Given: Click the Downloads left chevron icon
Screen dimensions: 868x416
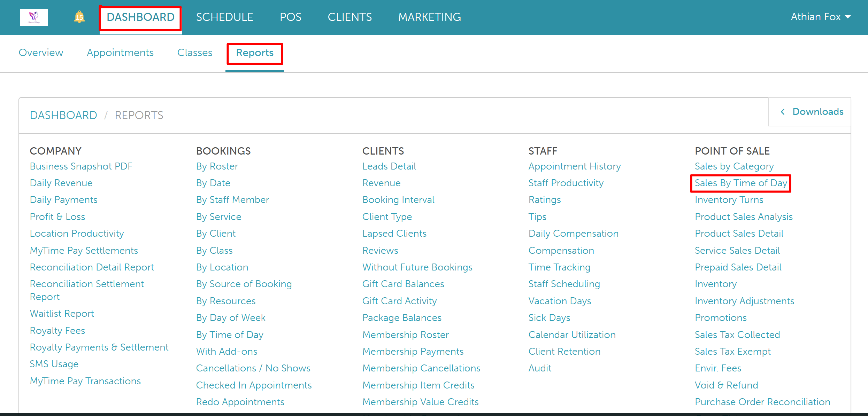Looking at the screenshot, I should pos(783,112).
